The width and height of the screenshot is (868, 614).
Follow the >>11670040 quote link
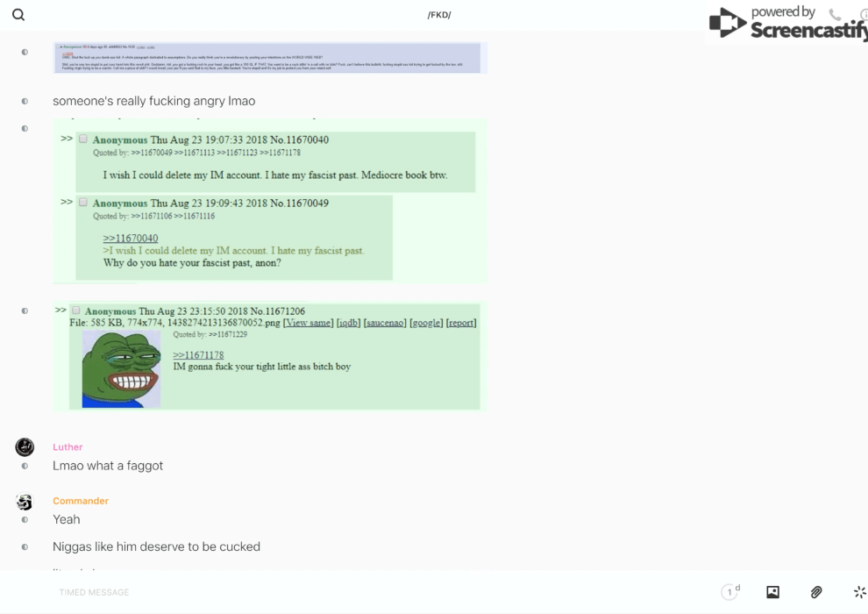click(131, 239)
